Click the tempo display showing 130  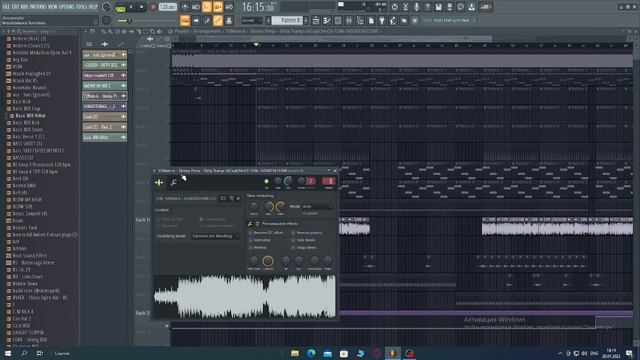(167, 7)
